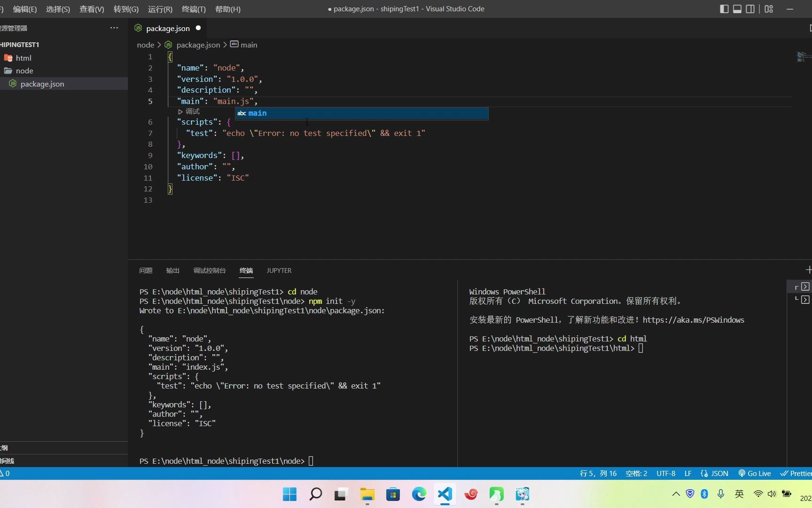Screen dimensions: 812x508
Task: Select the JSON language mode
Action: (714, 474)
